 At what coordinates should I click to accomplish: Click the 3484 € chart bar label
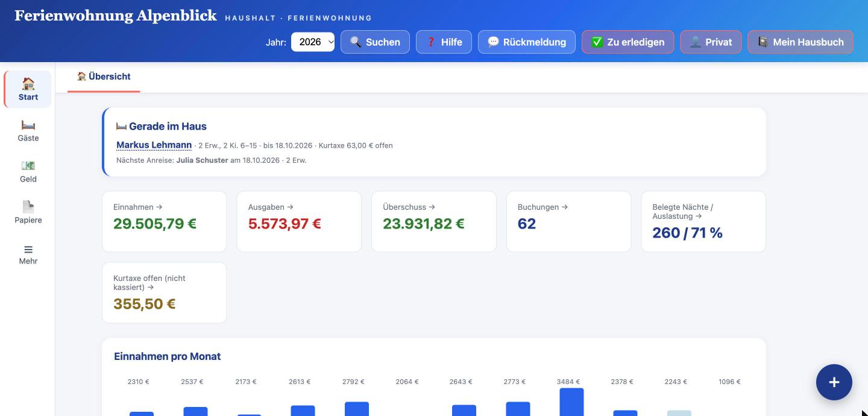[x=568, y=382]
